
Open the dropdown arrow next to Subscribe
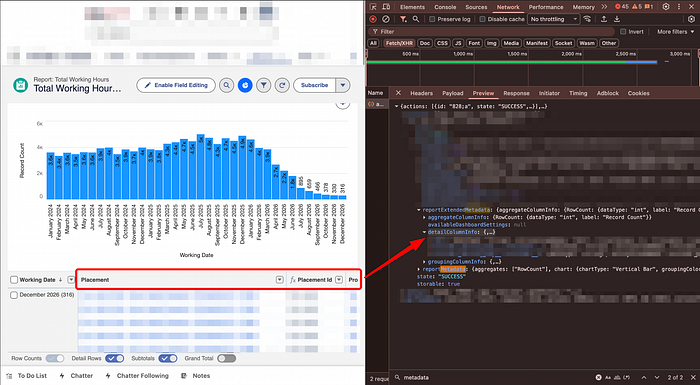click(343, 85)
